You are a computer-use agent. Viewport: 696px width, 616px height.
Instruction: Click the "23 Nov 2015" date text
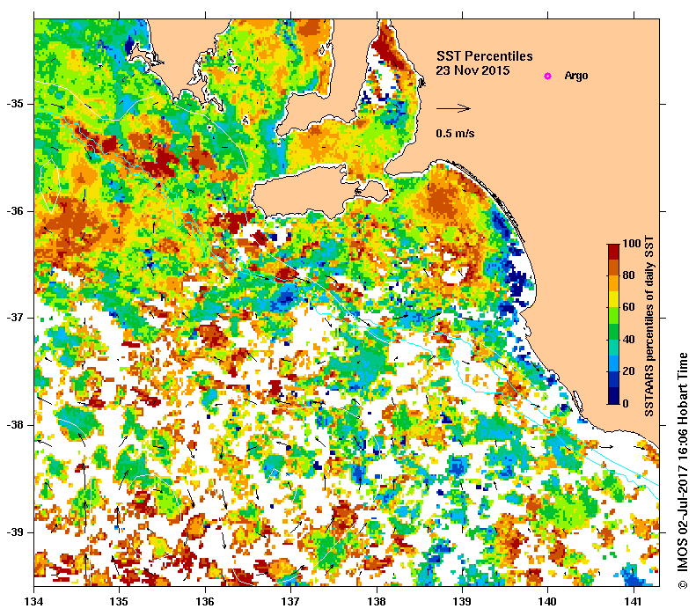[x=473, y=70]
